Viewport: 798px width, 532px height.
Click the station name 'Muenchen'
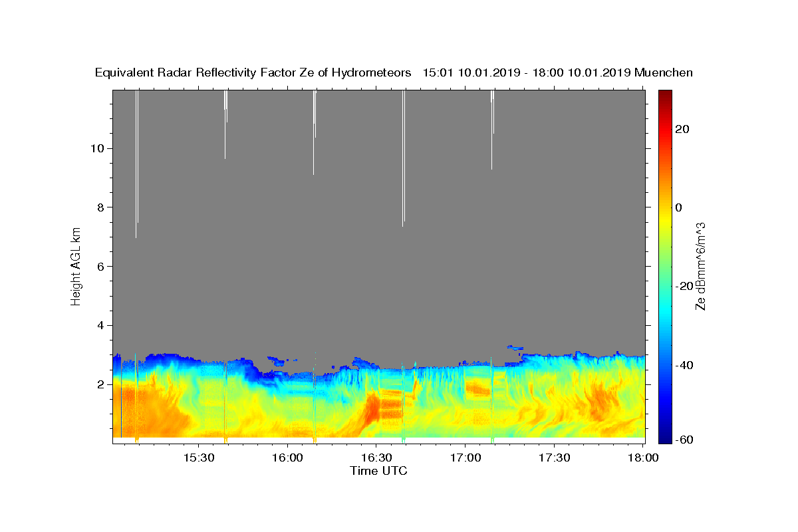pyautogui.click(x=664, y=73)
